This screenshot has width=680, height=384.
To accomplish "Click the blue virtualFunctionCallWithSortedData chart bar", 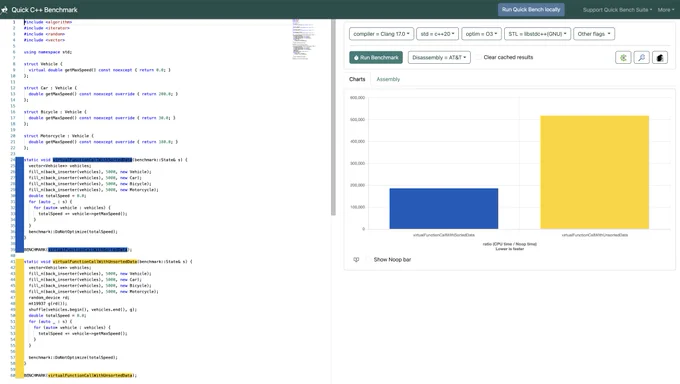I will tap(444, 208).
